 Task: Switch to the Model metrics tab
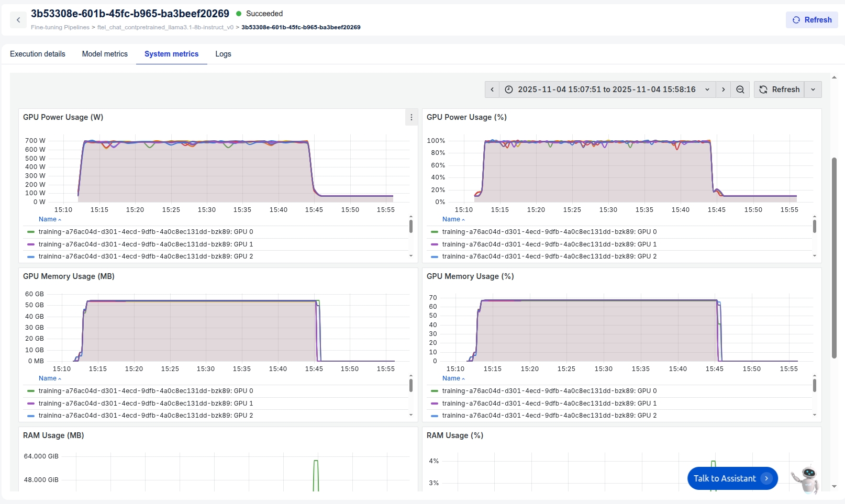(x=105, y=54)
